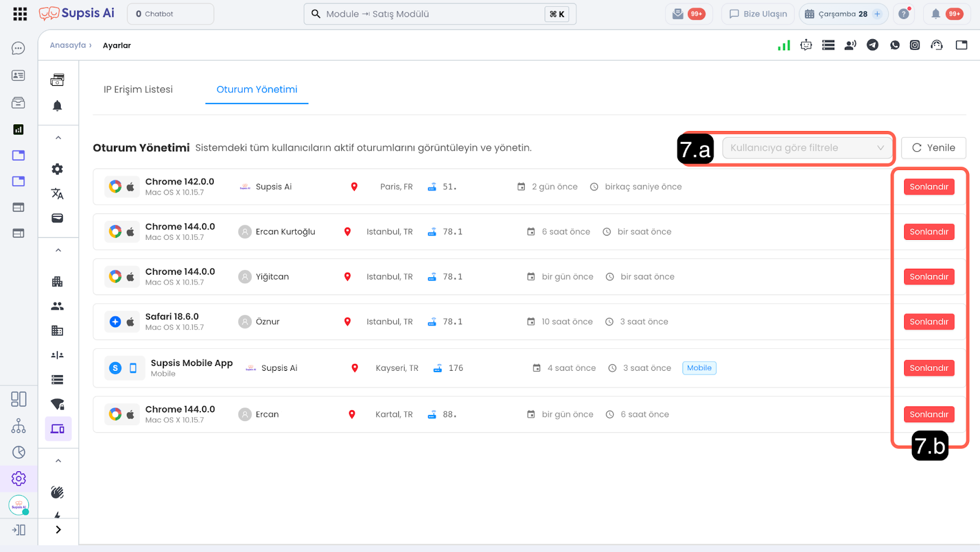Open the help question mark icon
Image resolution: width=980 pixels, height=552 pixels.
(903, 14)
